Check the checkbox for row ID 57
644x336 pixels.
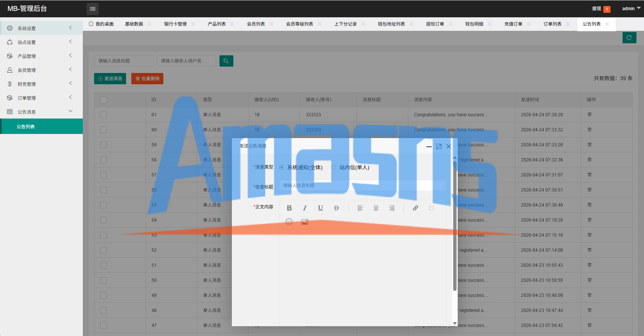104,175
